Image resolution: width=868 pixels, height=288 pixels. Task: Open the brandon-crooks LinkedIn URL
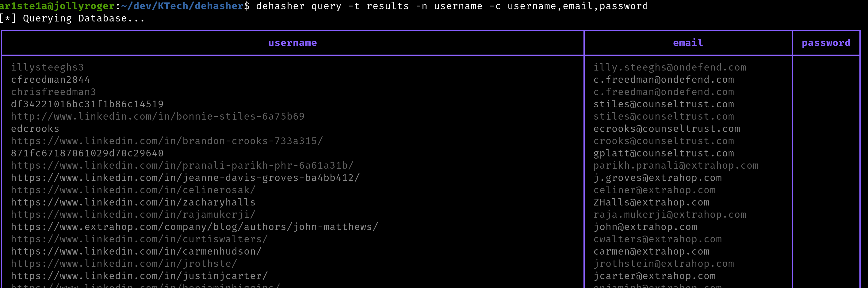(x=167, y=141)
